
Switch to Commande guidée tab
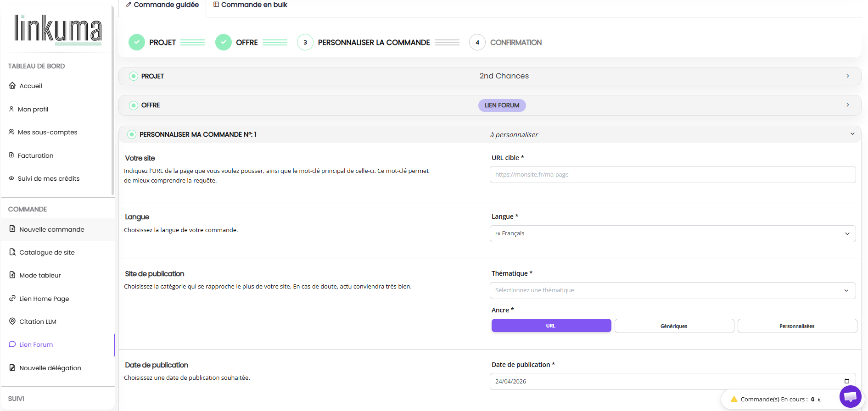[162, 5]
